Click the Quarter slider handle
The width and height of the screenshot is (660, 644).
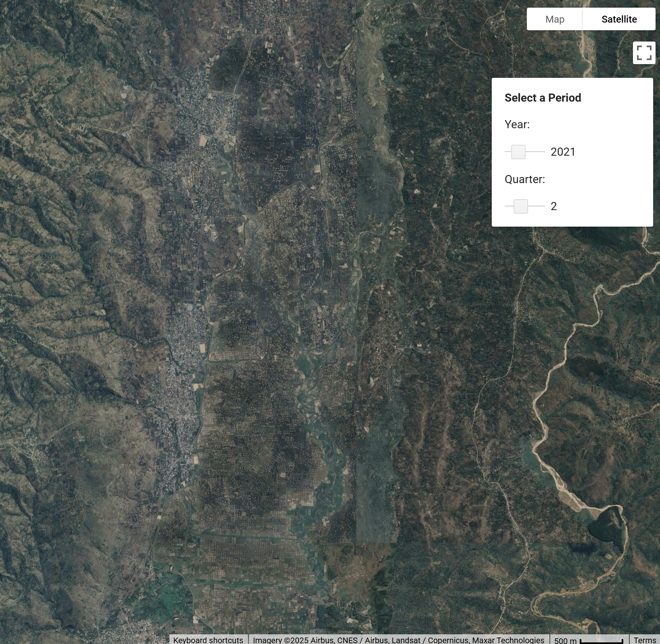(521, 206)
